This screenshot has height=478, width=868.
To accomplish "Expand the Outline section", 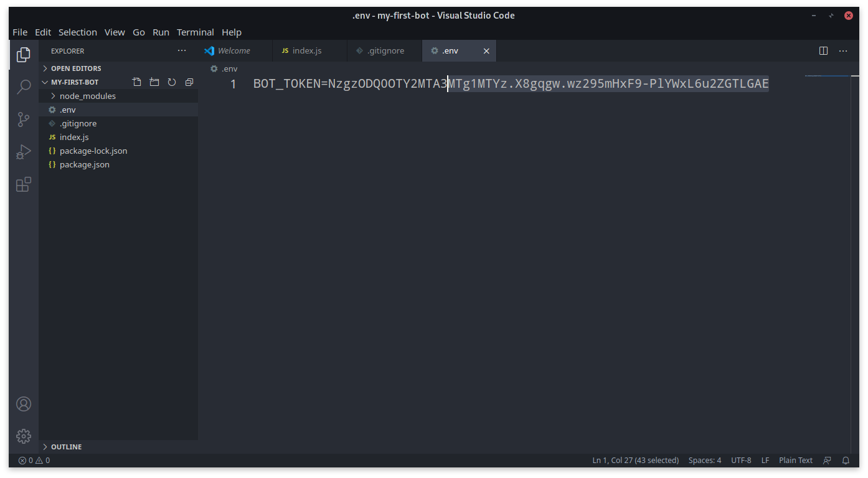I will [118, 447].
